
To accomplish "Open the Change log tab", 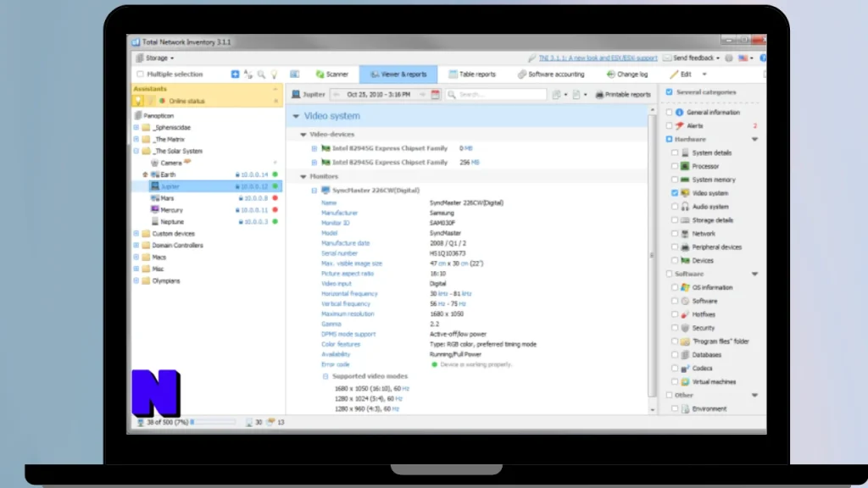I will (627, 75).
